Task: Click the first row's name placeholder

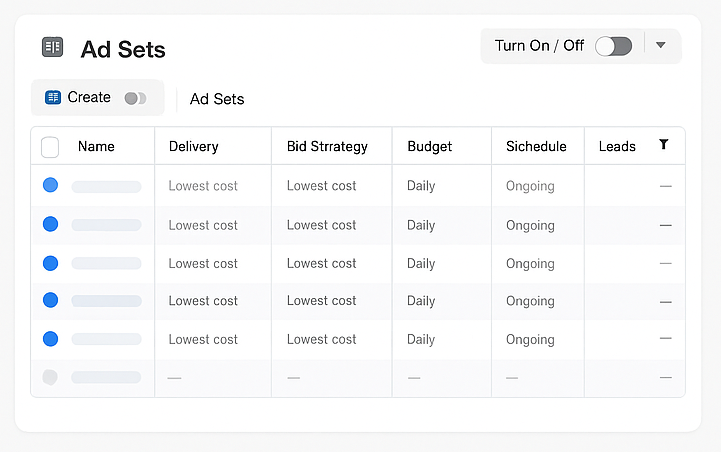Action: (106, 186)
